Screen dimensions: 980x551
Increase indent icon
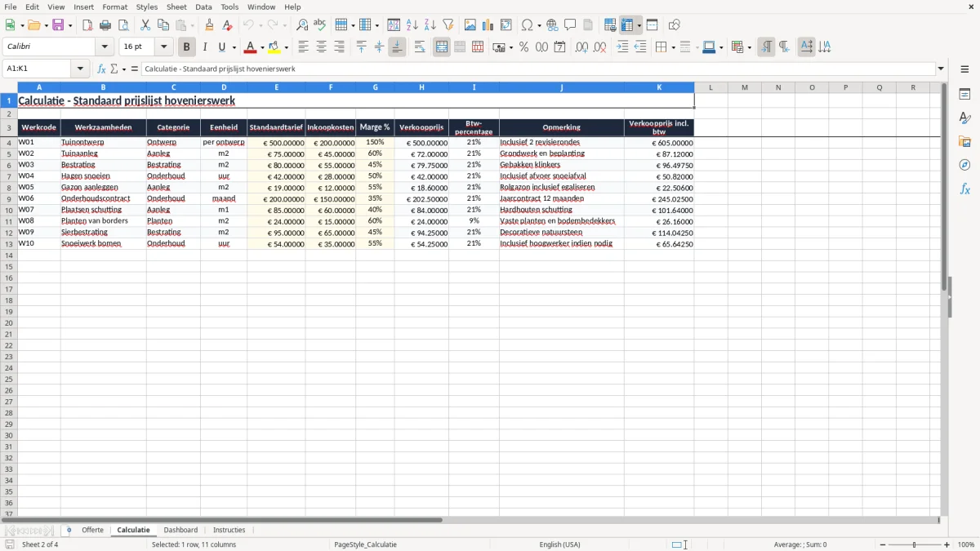point(622,47)
